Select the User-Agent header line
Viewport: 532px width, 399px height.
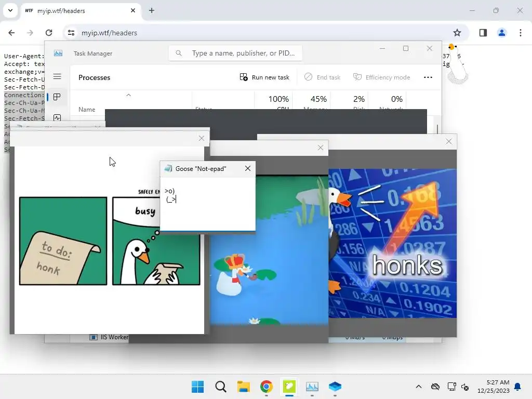pyautogui.click(x=24, y=56)
